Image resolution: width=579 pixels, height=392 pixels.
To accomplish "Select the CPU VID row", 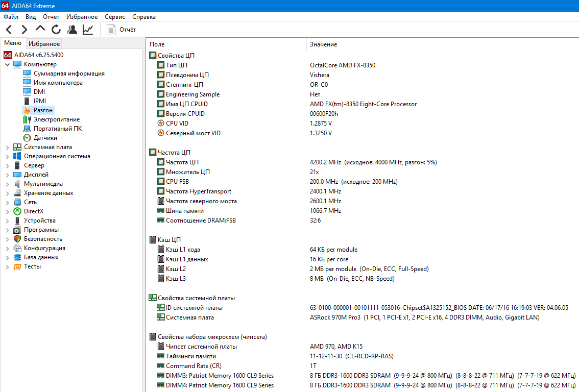I will click(363, 124).
